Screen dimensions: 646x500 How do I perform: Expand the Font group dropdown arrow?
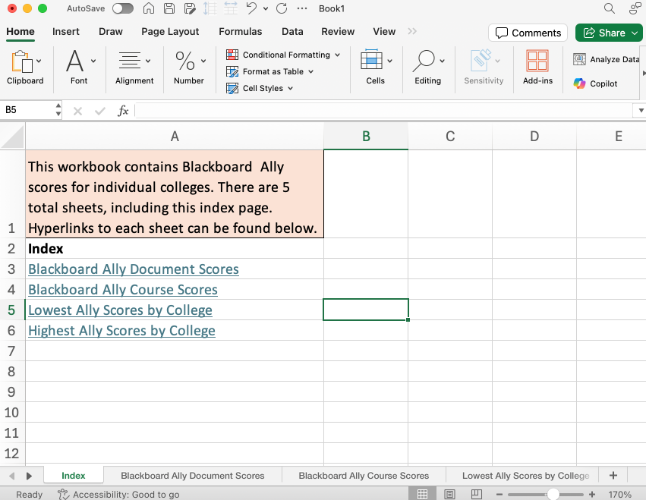tap(94, 61)
